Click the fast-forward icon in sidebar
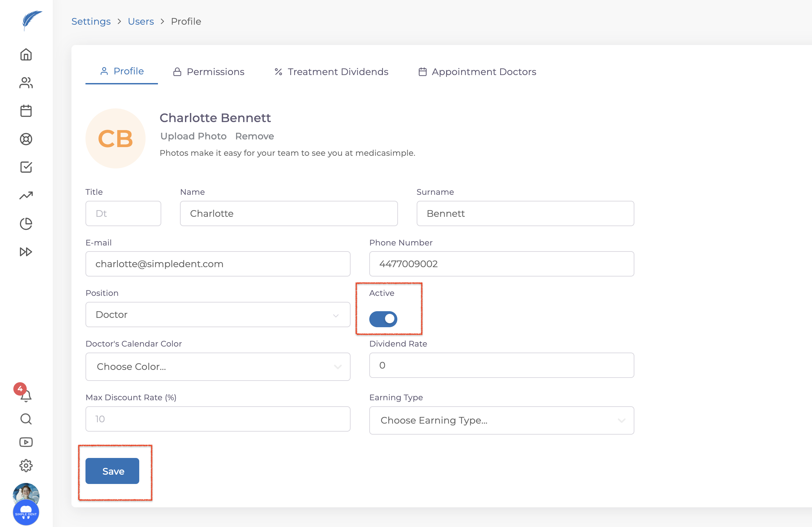The image size is (812, 527). tap(26, 252)
